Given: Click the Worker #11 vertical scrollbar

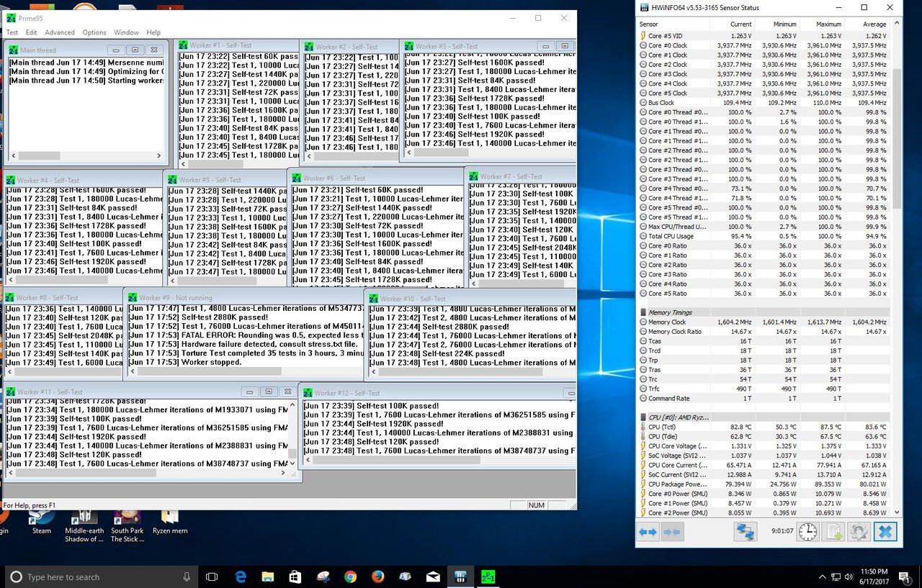Looking at the screenshot, I should (294, 435).
